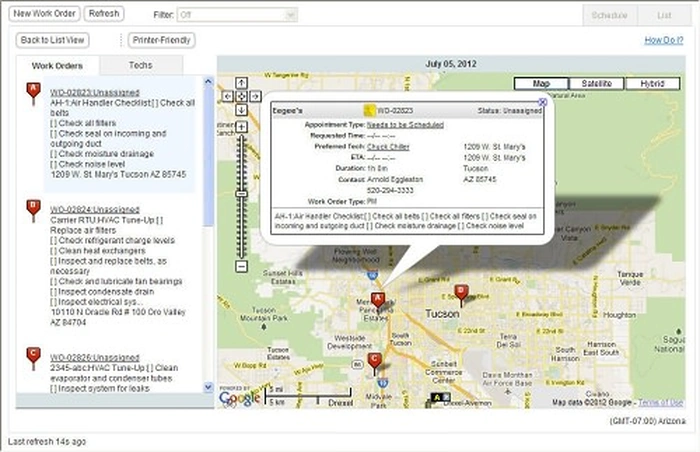Click the Status: Unassigned text in popup

pos(509,110)
